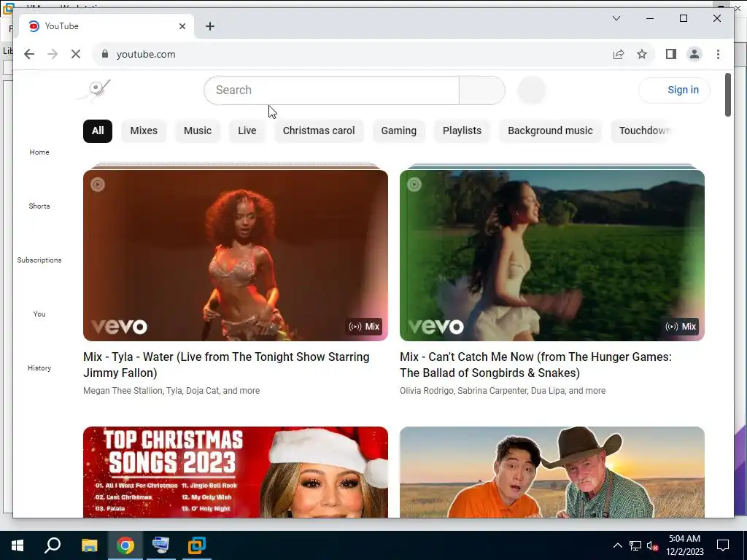
Task: Click the muted volume tray icon
Action: [652, 545]
